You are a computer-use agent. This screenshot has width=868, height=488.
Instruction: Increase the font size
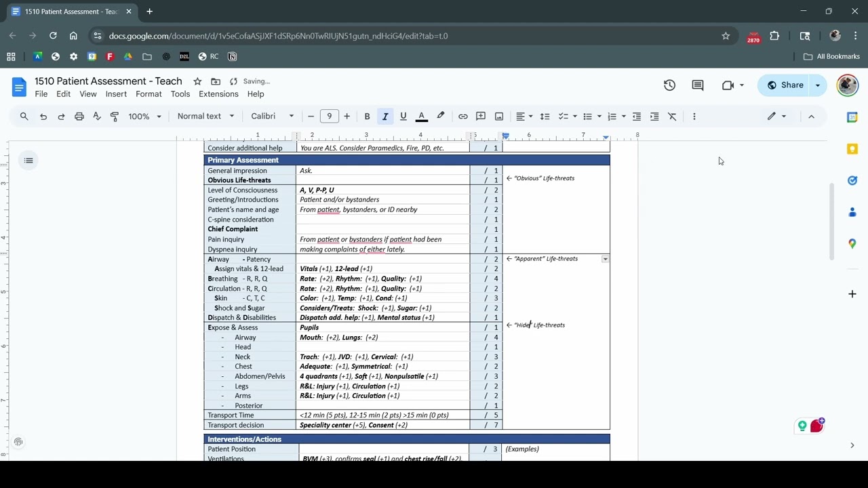pyautogui.click(x=347, y=117)
